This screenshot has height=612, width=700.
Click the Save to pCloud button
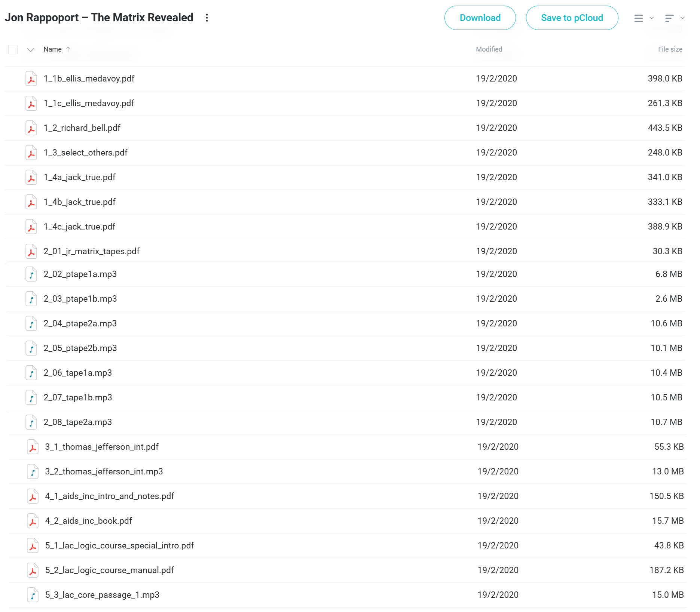pos(572,18)
